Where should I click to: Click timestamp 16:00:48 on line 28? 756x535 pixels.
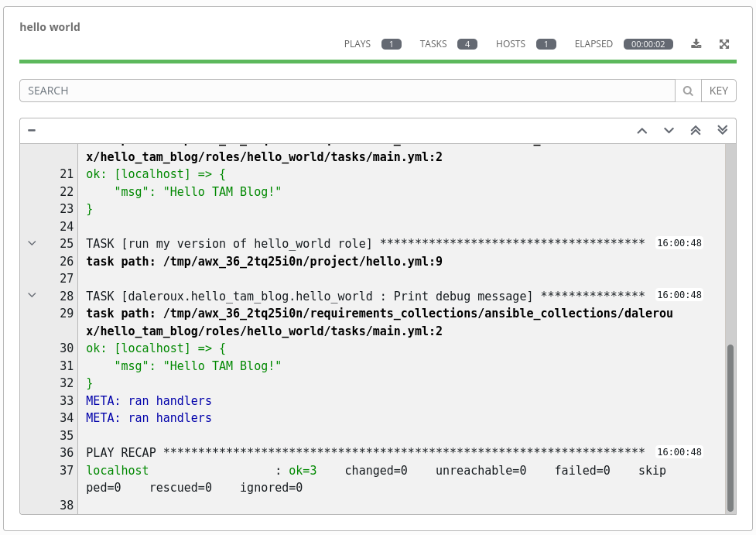tap(679, 295)
